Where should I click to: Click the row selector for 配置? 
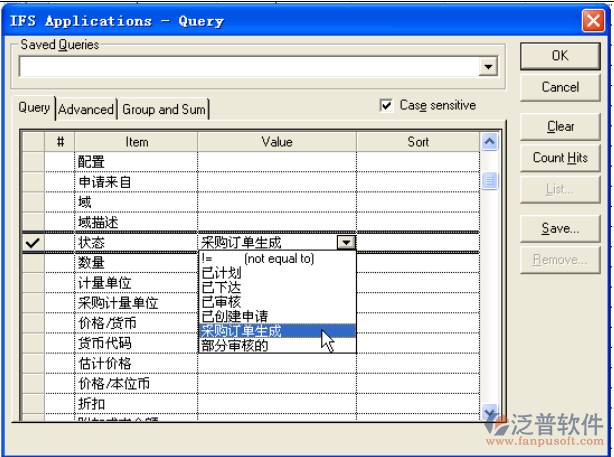coord(33,162)
